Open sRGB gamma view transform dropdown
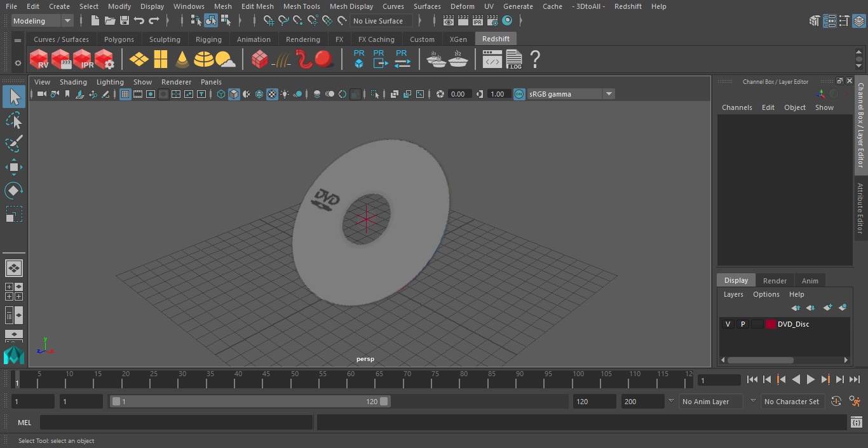The image size is (868, 448). coord(571,94)
